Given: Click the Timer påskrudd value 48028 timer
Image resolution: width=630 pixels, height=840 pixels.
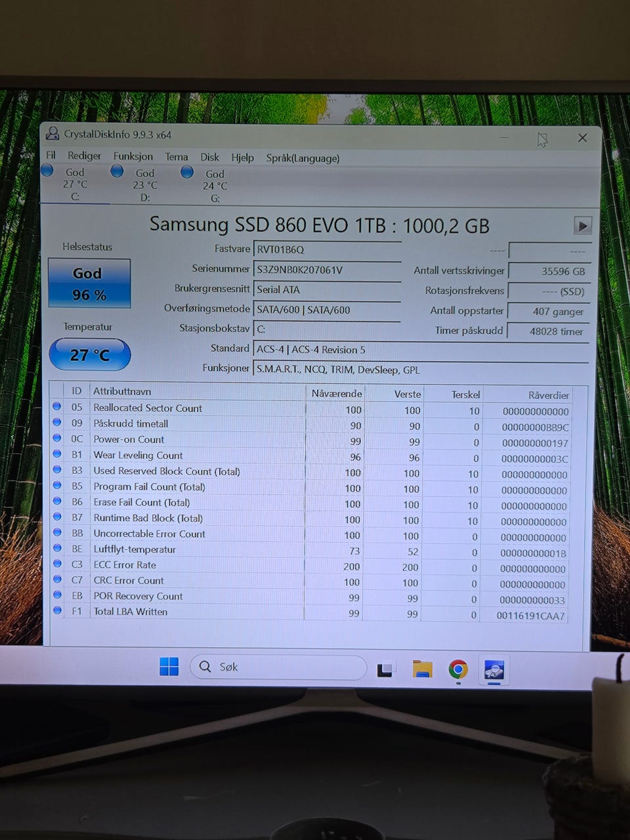Looking at the screenshot, I should [548, 332].
